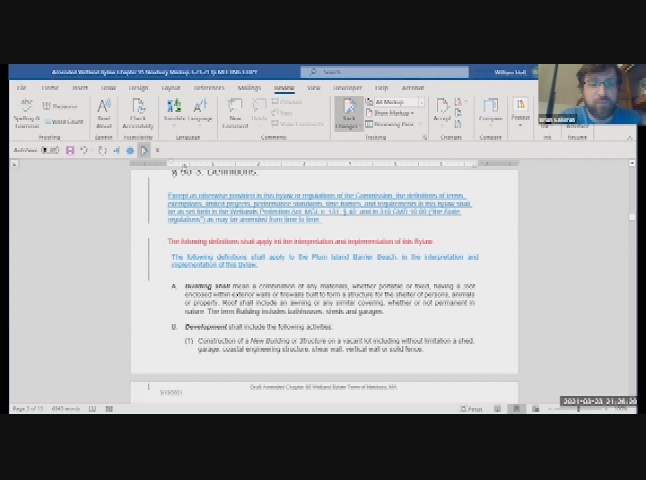Image resolution: width=646 pixels, height=480 pixels.
Task: Toggle the AutoSave switch
Action: click(50, 151)
